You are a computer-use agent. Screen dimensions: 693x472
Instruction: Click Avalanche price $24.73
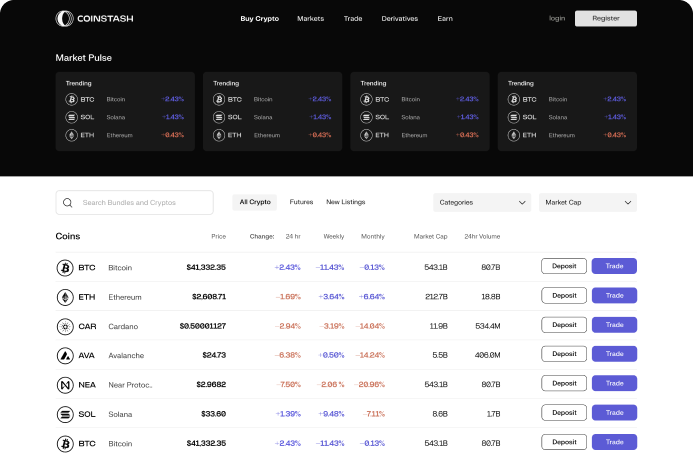tap(214, 355)
